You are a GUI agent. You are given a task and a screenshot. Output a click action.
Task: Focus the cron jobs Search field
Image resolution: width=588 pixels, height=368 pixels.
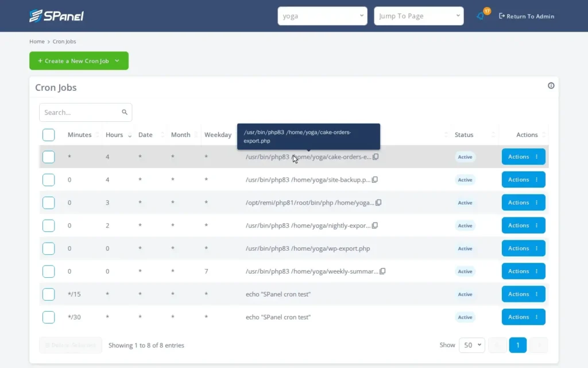[x=86, y=112]
